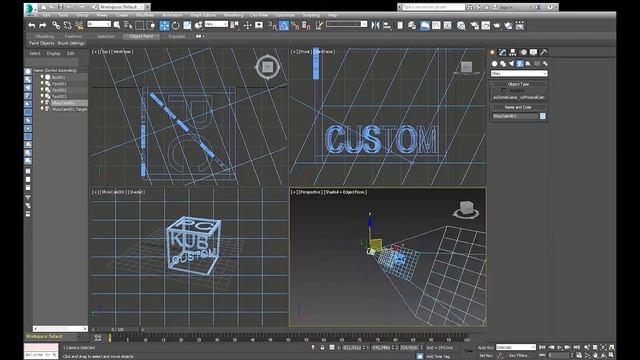640x360 pixels.
Task: Open the Workspace Default dropdown in title bar
Action: tap(122, 7)
